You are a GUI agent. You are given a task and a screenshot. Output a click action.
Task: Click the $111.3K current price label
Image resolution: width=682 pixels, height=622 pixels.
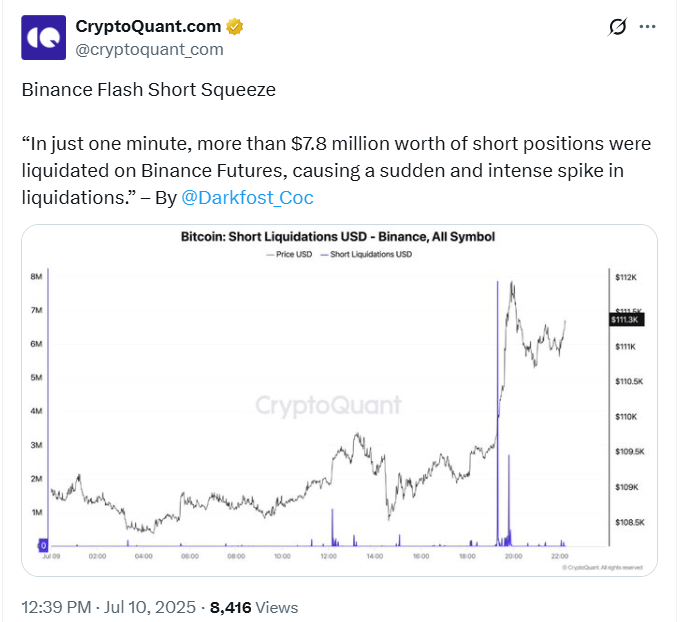point(627,319)
